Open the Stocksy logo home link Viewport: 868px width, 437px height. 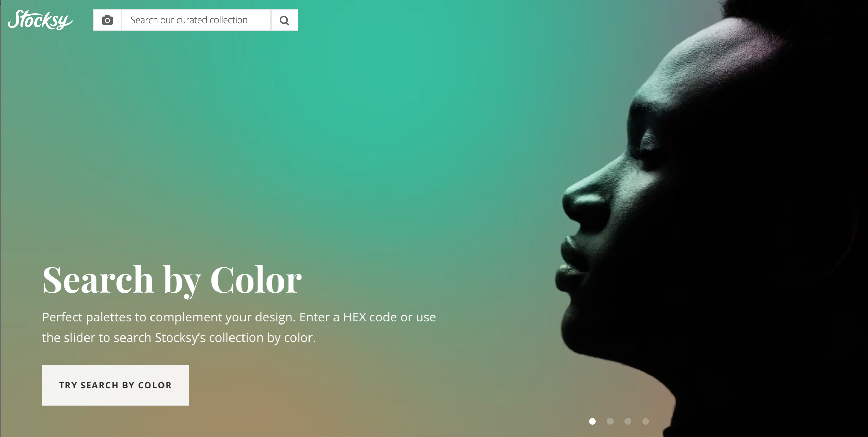point(40,20)
